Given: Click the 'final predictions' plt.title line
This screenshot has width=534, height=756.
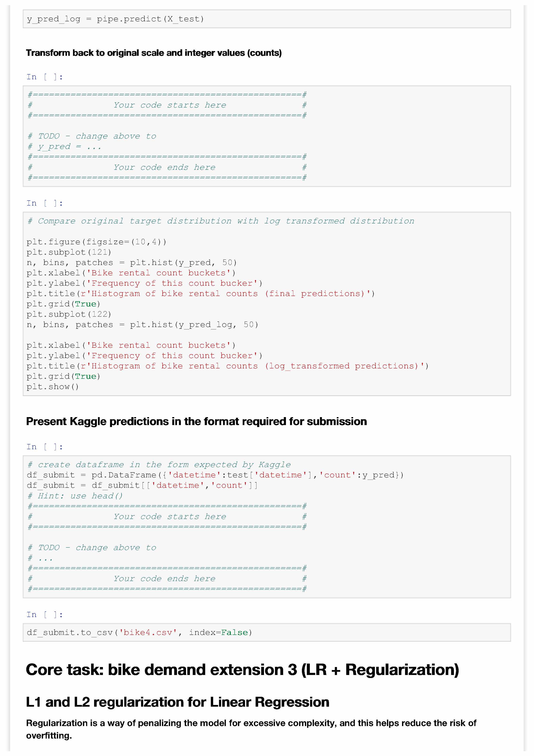Looking at the screenshot, I should pyautogui.click(x=200, y=294).
